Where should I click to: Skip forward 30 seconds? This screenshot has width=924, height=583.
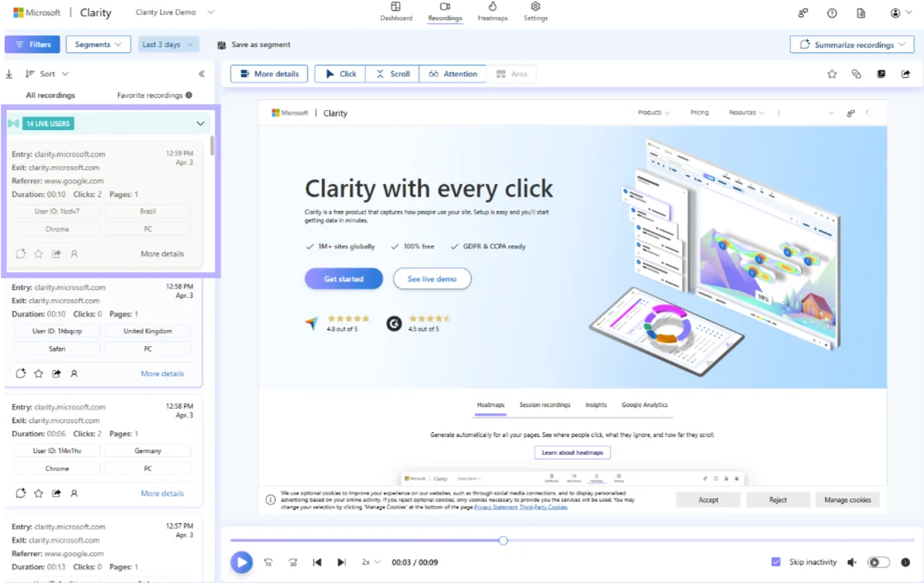293,562
